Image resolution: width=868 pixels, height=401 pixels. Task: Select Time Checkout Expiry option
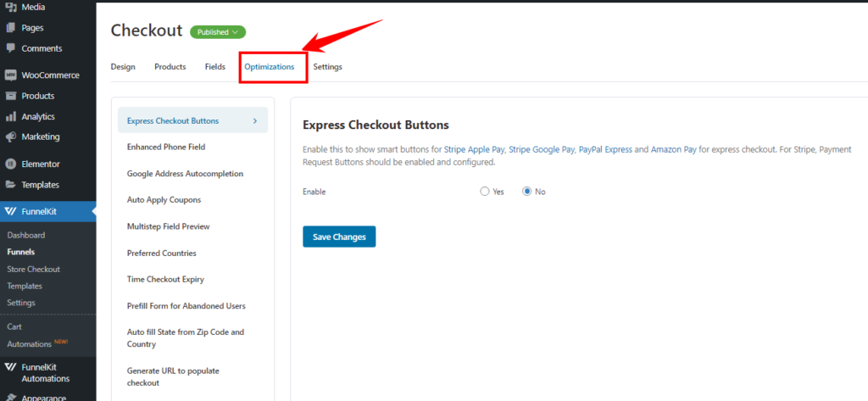click(165, 279)
